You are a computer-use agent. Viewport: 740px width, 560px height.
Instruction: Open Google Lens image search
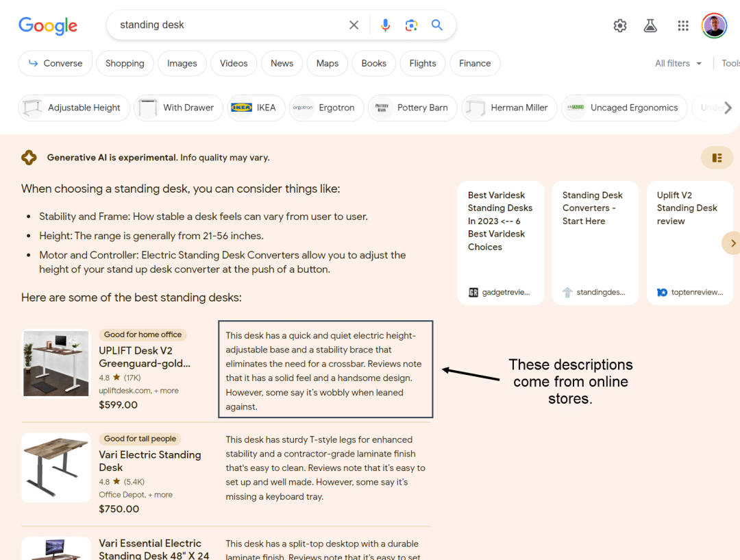(411, 25)
